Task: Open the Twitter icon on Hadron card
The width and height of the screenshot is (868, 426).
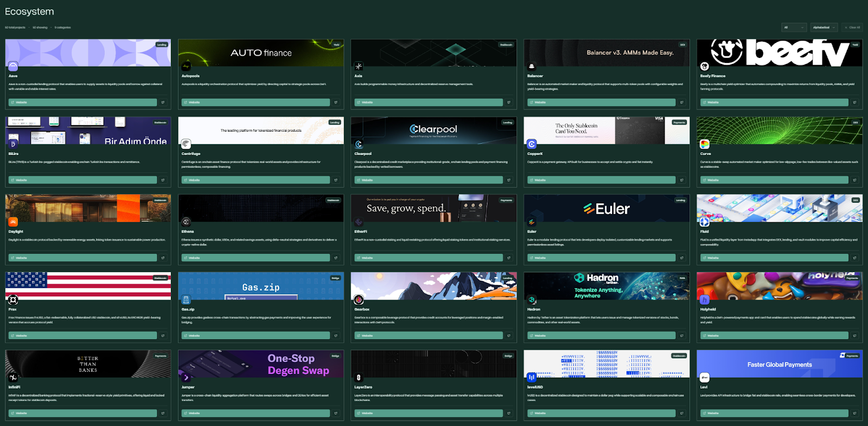Action: click(682, 335)
